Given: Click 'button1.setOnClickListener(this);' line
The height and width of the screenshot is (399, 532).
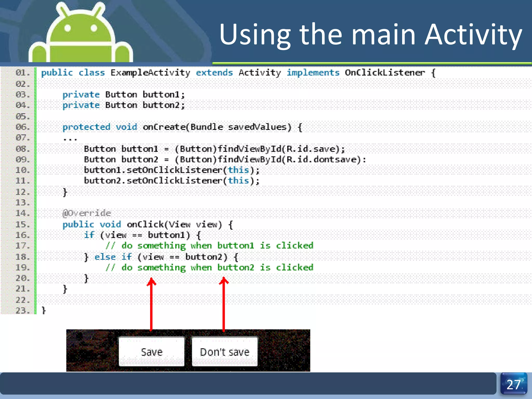Looking at the screenshot, I should click(172, 170).
